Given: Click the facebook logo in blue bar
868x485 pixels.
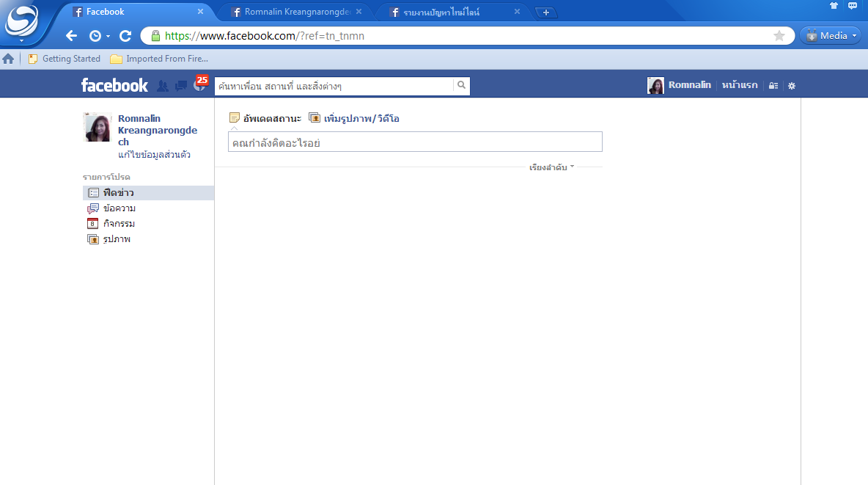Looking at the screenshot, I should point(114,85).
